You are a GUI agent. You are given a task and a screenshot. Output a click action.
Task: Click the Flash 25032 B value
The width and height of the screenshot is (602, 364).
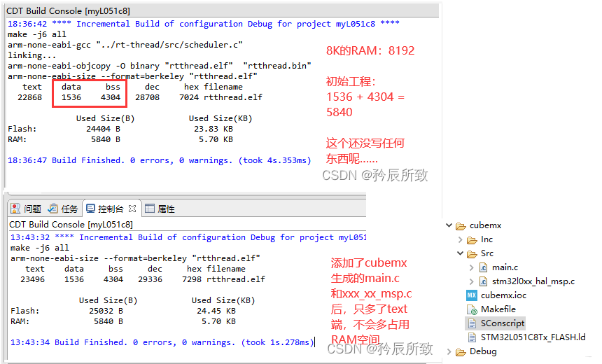tap(106, 311)
